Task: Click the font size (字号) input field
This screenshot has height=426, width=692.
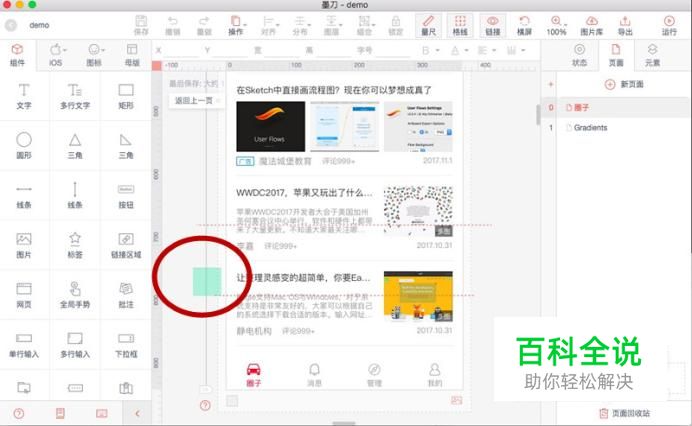Action: click(x=393, y=50)
